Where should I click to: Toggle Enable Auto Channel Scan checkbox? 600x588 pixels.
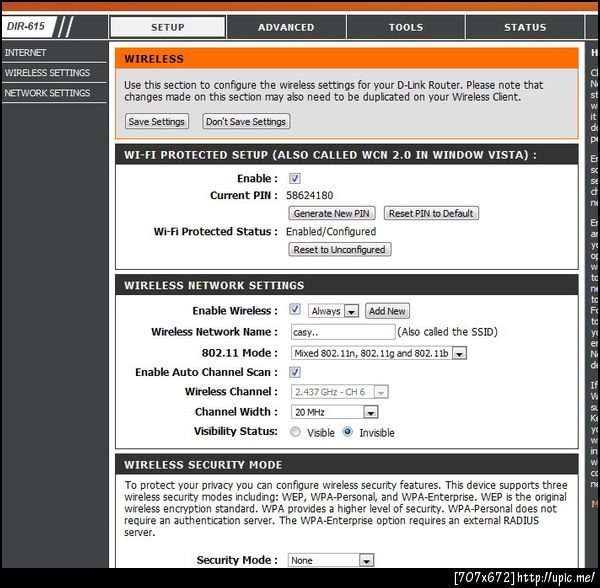click(295, 372)
